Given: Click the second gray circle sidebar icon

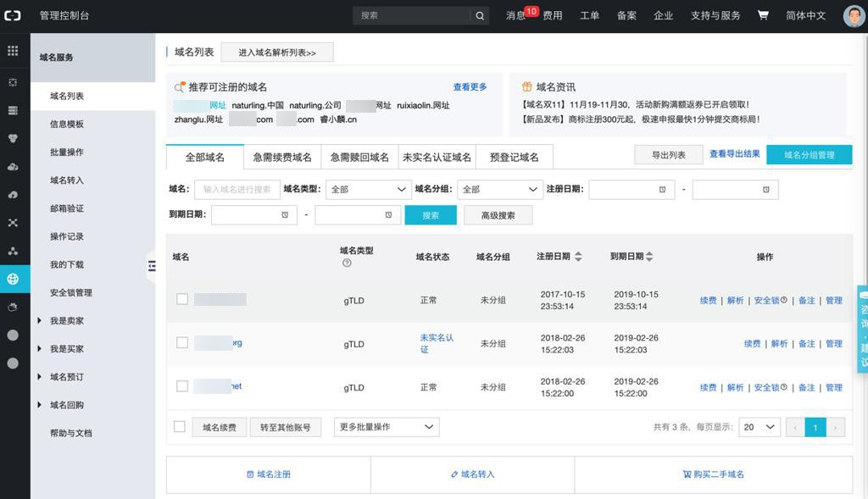Looking at the screenshot, I should pos(13,363).
